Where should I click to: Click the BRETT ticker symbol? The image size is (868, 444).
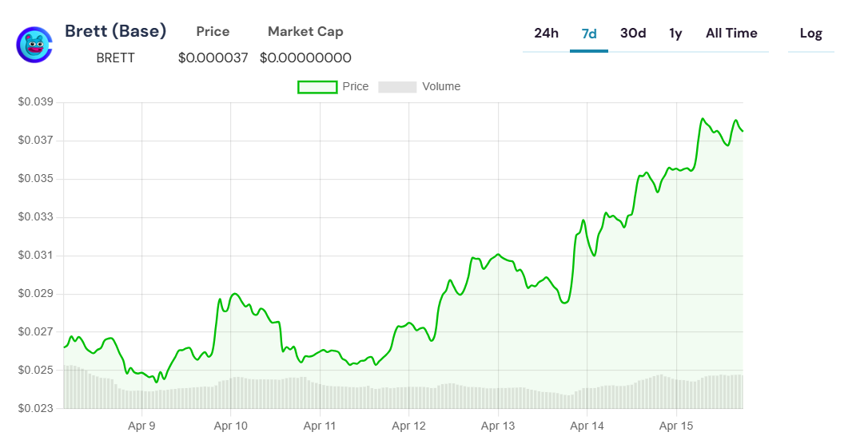pyautogui.click(x=115, y=58)
